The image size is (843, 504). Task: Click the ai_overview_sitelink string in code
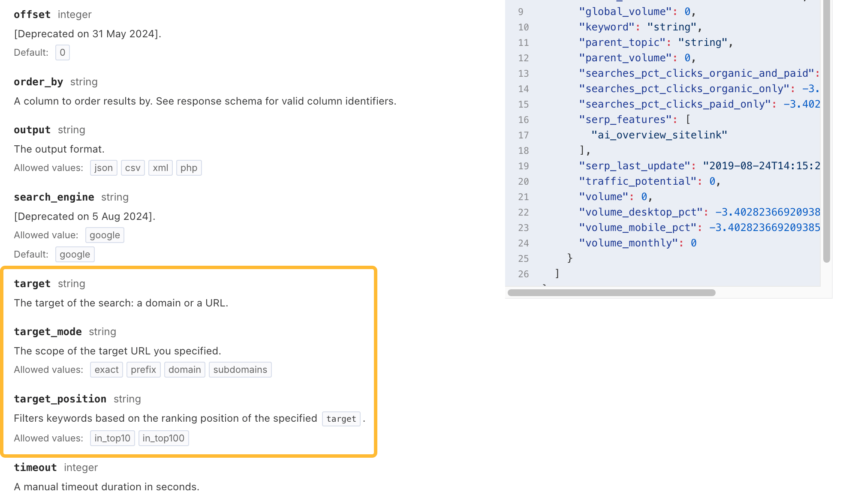coord(659,135)
